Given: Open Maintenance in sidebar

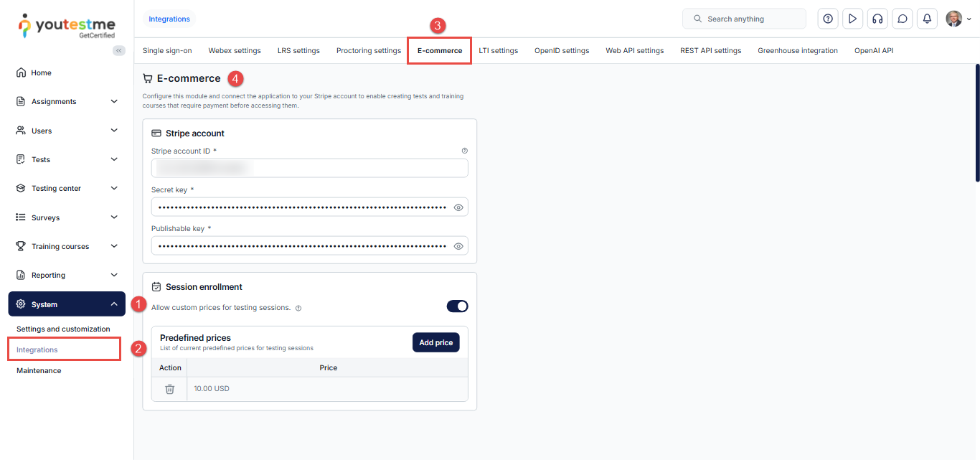Looking at the screenshot, I should click(x=39, y=370).
